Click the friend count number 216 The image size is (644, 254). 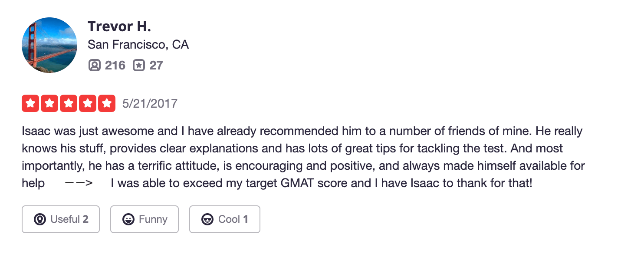point(115,66)
